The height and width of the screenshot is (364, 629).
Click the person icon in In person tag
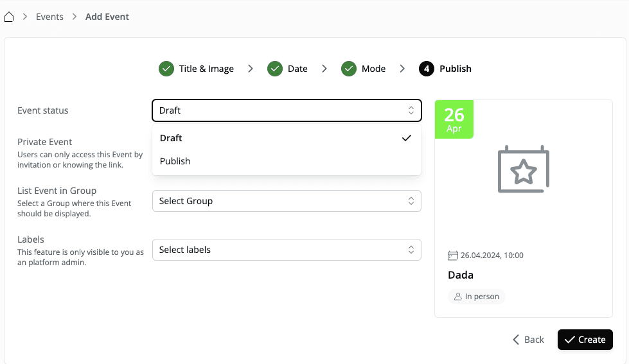point(458,297)
